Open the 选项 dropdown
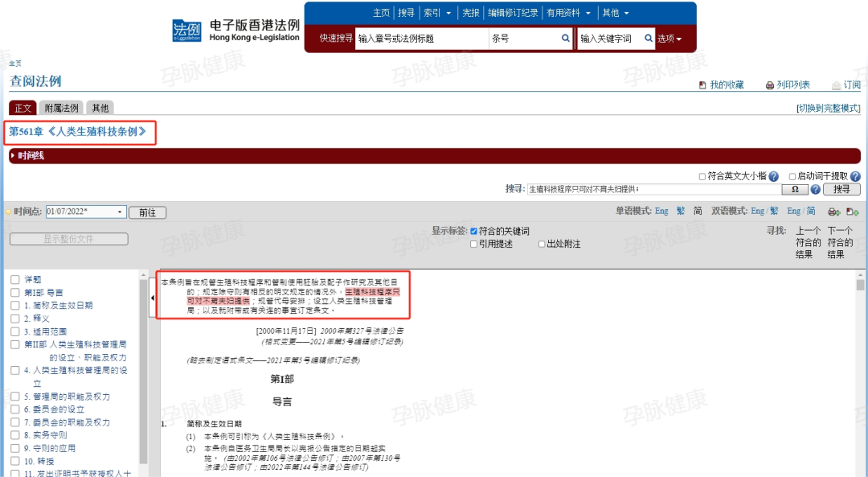 click(x=669, y=39)
